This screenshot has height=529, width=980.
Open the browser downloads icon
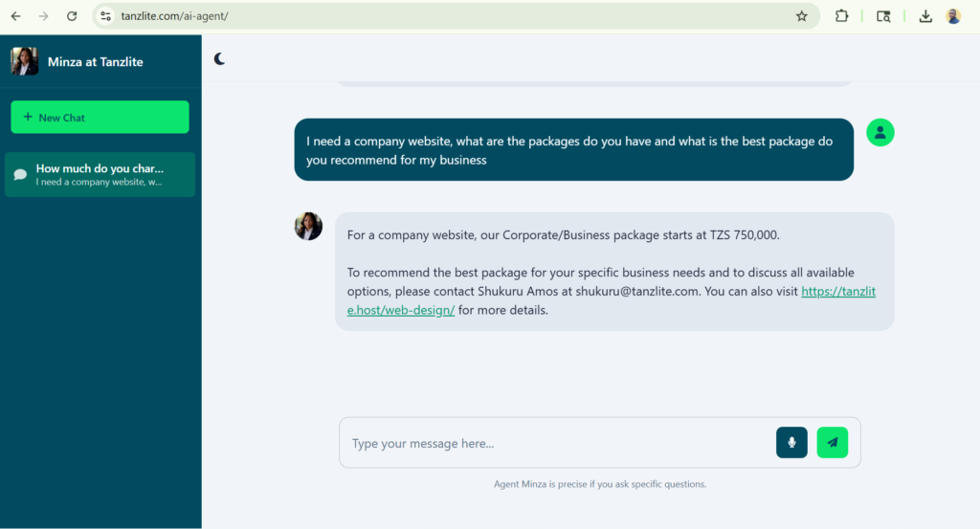tap(925, 16)
